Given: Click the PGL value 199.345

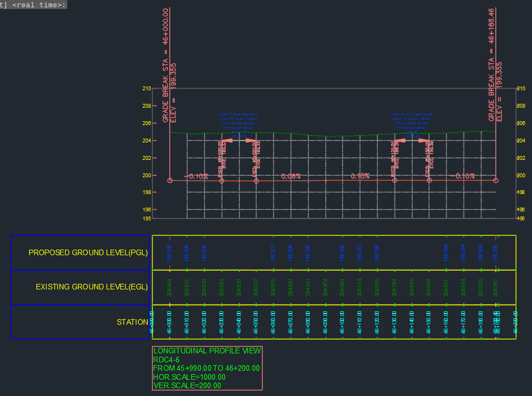Looking at the screenshot, I should pos(187,253).
